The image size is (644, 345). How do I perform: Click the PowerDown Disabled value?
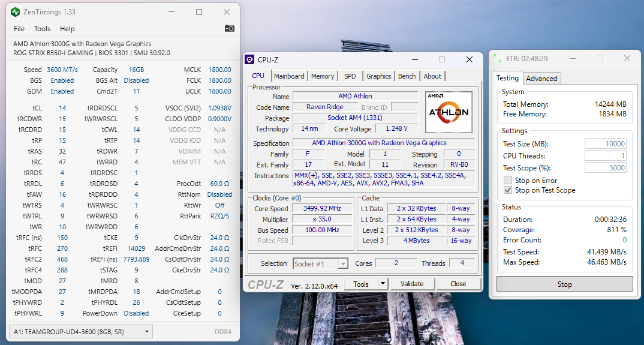136,313
